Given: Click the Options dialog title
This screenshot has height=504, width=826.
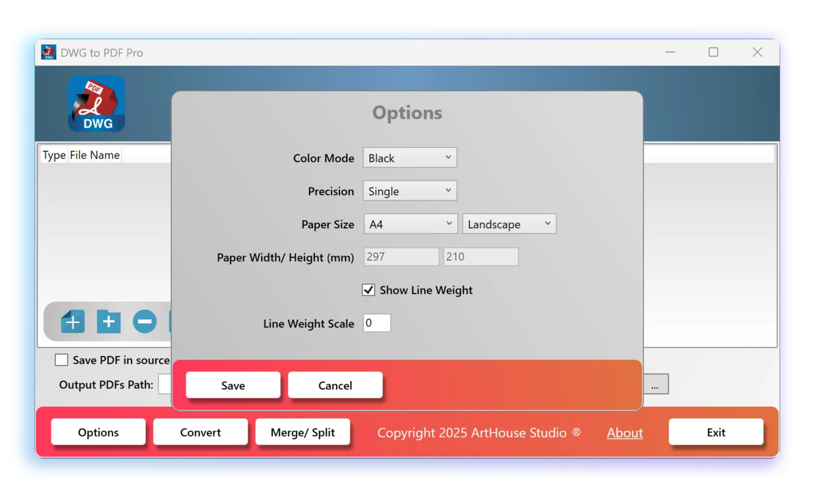Looking at the screenshot, I should pos(407,112).
